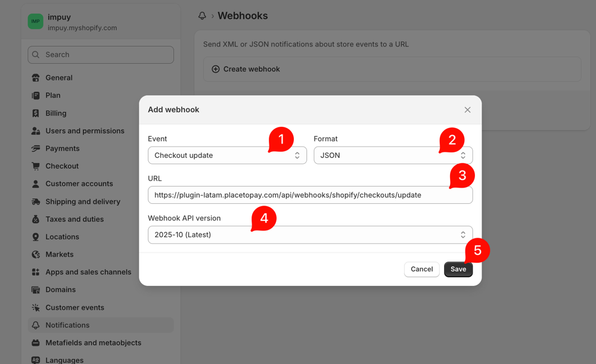Open Taxes and duties settings
The width and height of the screenshot is (596, 364).
coord(74,219)
